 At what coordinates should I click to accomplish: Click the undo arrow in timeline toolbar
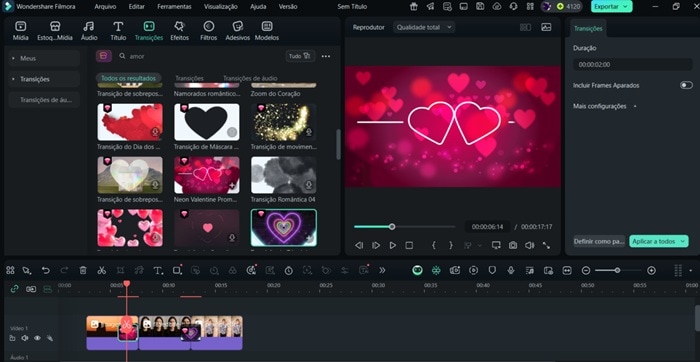46,270
